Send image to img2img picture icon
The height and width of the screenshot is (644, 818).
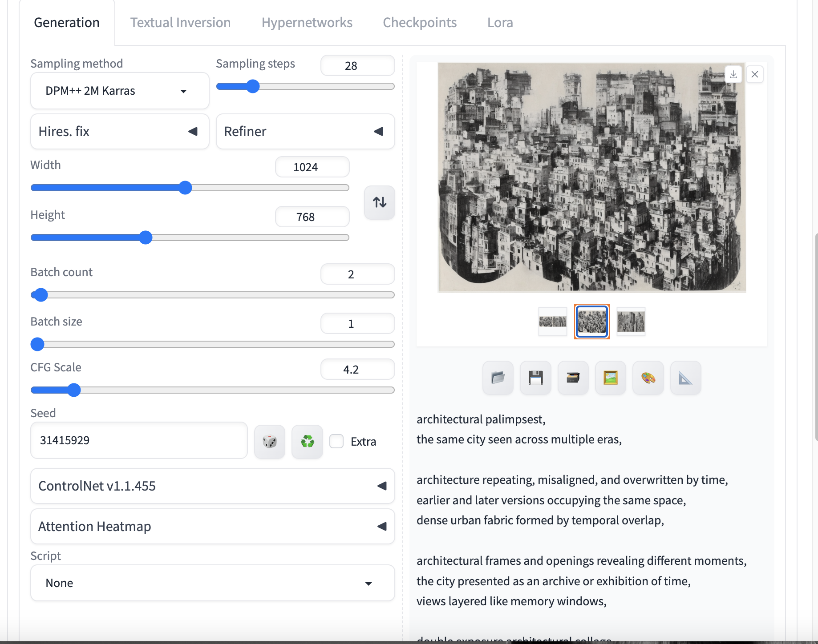610,378
